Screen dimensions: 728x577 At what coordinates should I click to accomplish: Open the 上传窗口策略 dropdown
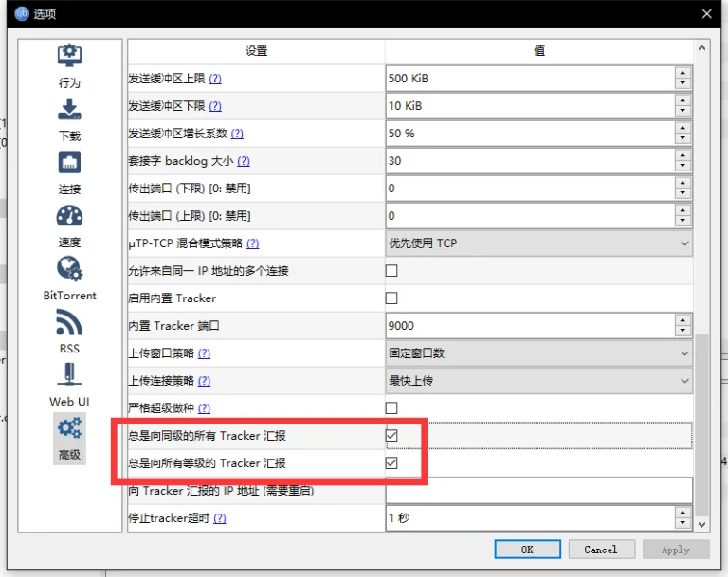538,353
